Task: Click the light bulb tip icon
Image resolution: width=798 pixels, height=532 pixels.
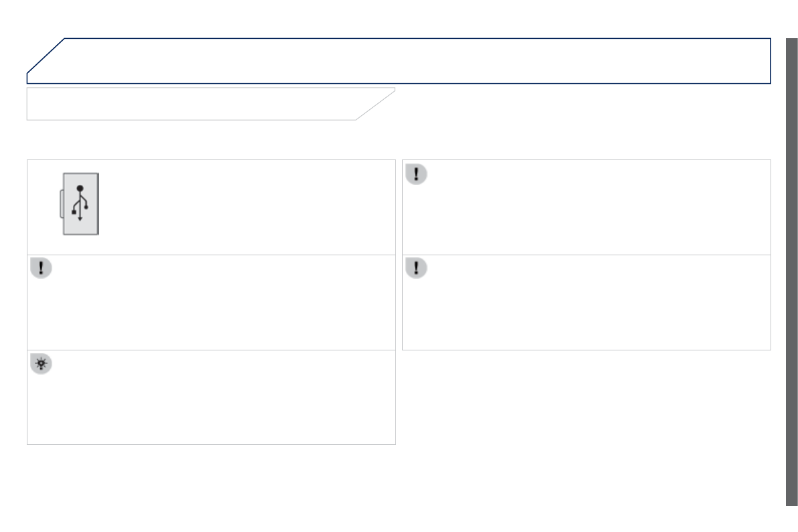Action: [41, 364]
